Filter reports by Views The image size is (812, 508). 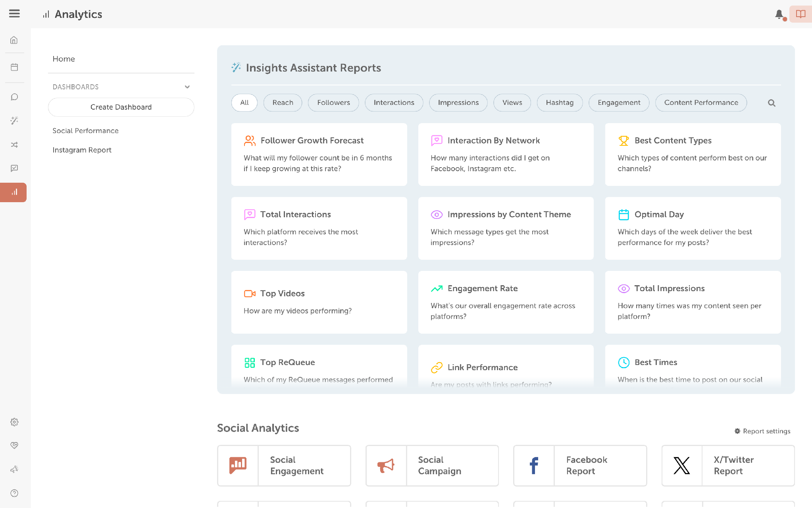[512, 102]
